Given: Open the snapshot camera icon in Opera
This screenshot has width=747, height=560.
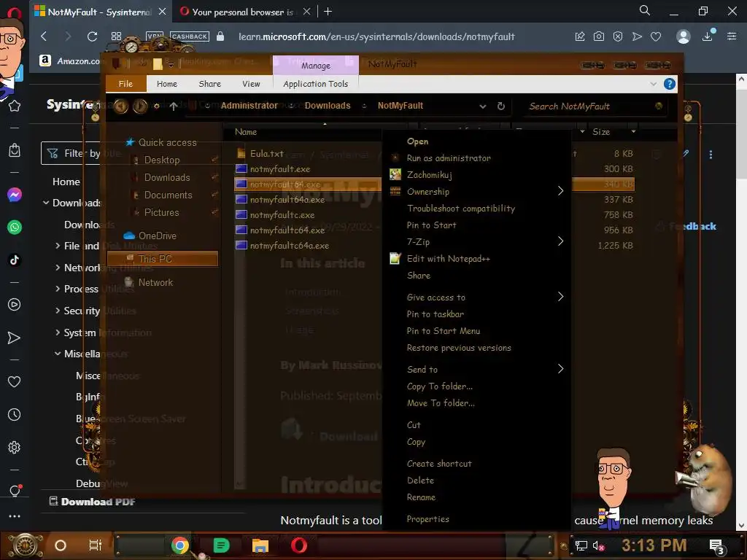Looking at the screenshot, I should click(599, 36).
